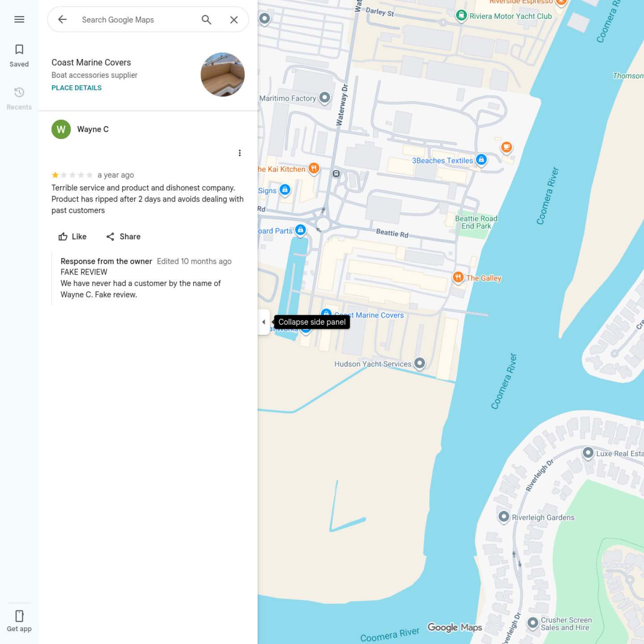Open the hamburger main menu
This screenshot has width=644, height=644.
coord(19,19)
